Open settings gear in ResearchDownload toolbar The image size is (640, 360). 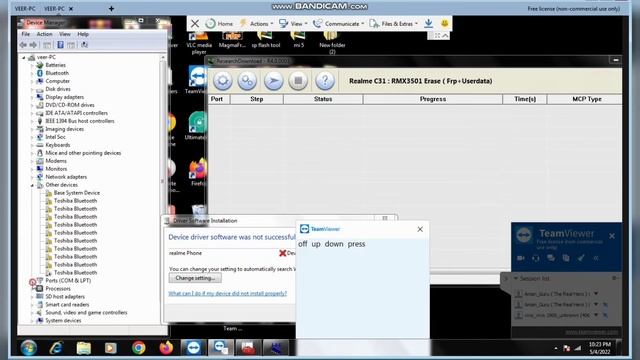coord(222,81)
